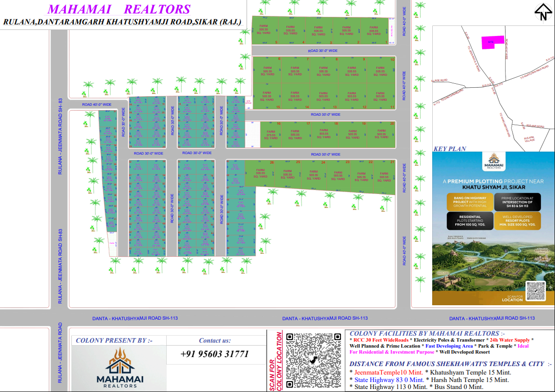The image size is (555, 392).
Task: Select farm plot number 5
Action: [x=265, y=30]
